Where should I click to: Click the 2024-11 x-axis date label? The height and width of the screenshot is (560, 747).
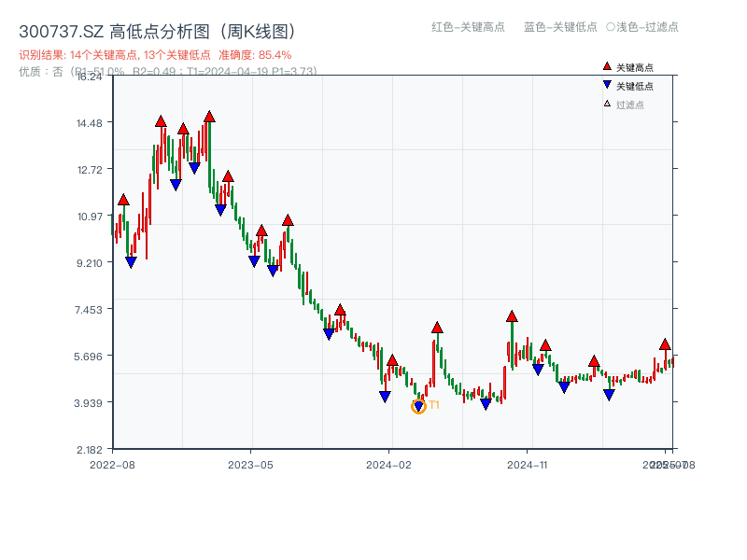528,464
